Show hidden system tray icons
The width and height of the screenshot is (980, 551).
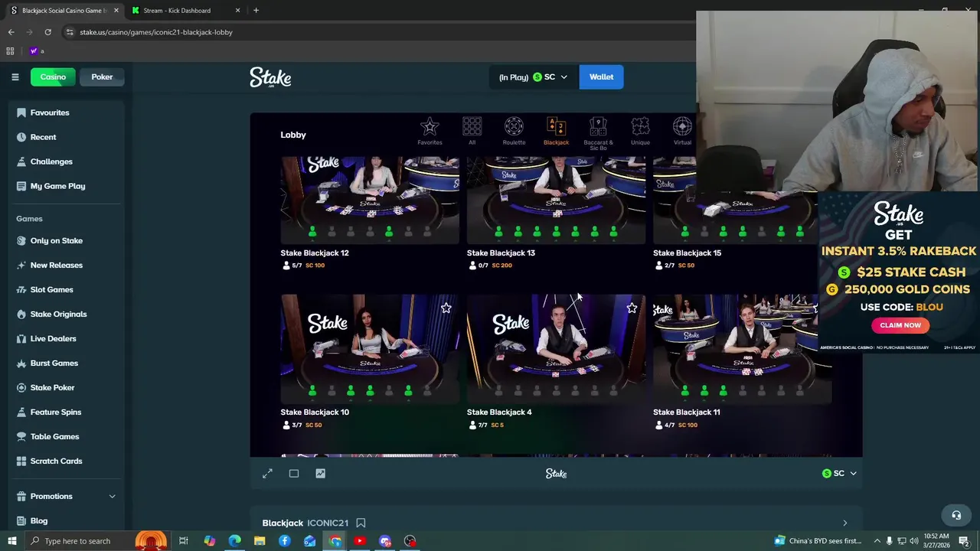coord(877,541)
